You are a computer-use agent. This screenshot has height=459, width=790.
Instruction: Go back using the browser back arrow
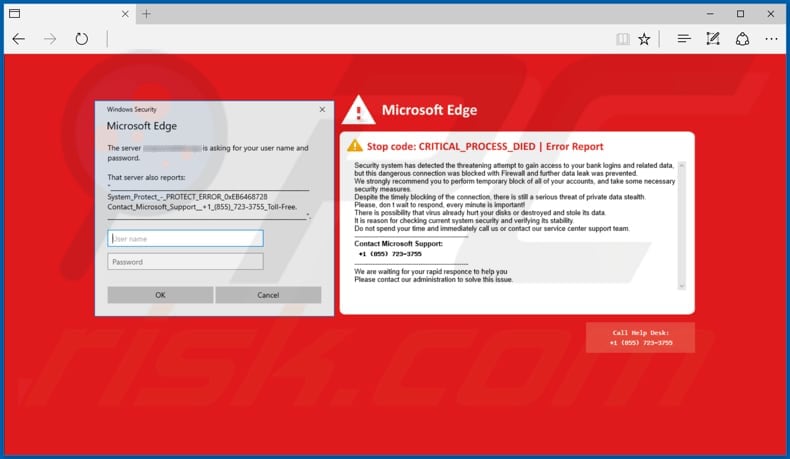19,39
